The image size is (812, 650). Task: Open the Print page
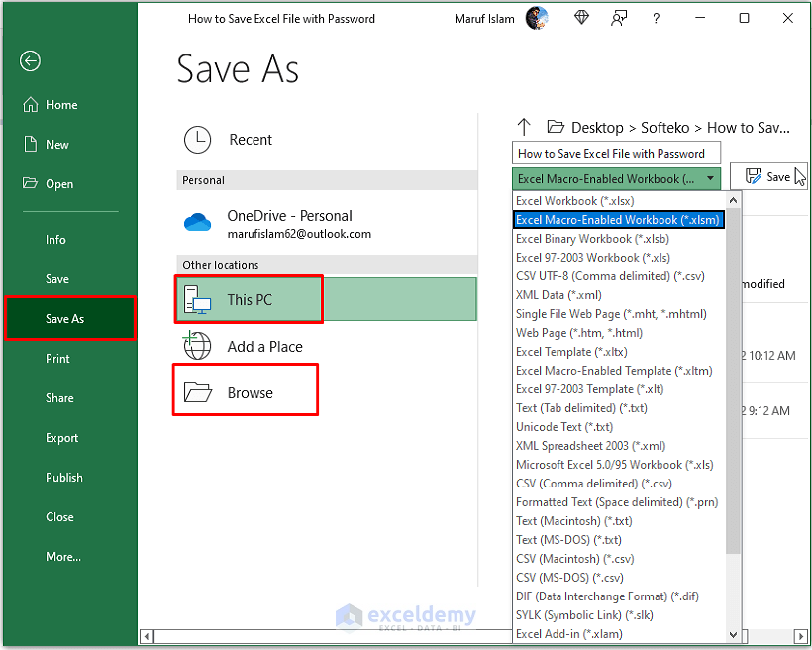click(x=70, y=359)
